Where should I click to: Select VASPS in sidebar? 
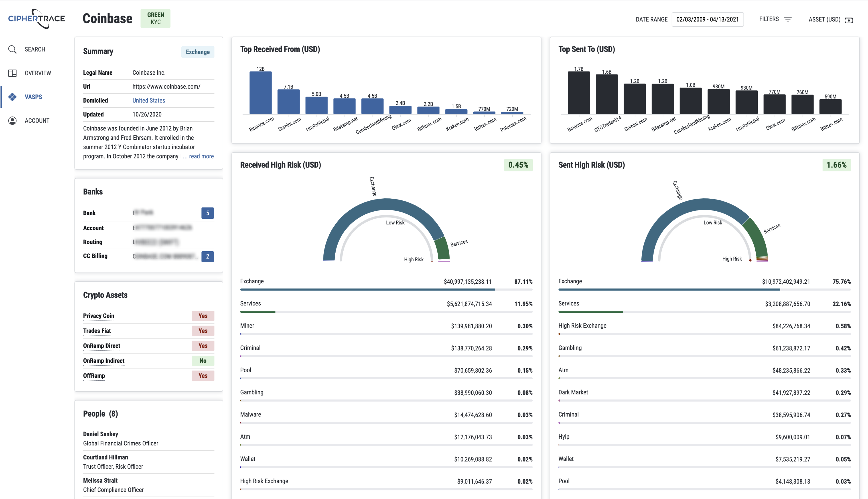[x=33, y=97]
